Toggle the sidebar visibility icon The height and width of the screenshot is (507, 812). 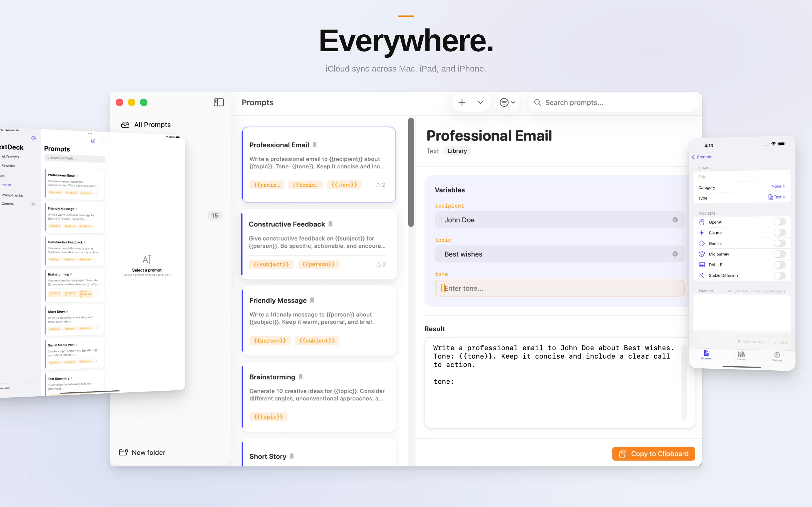click(x=219, y=102)
